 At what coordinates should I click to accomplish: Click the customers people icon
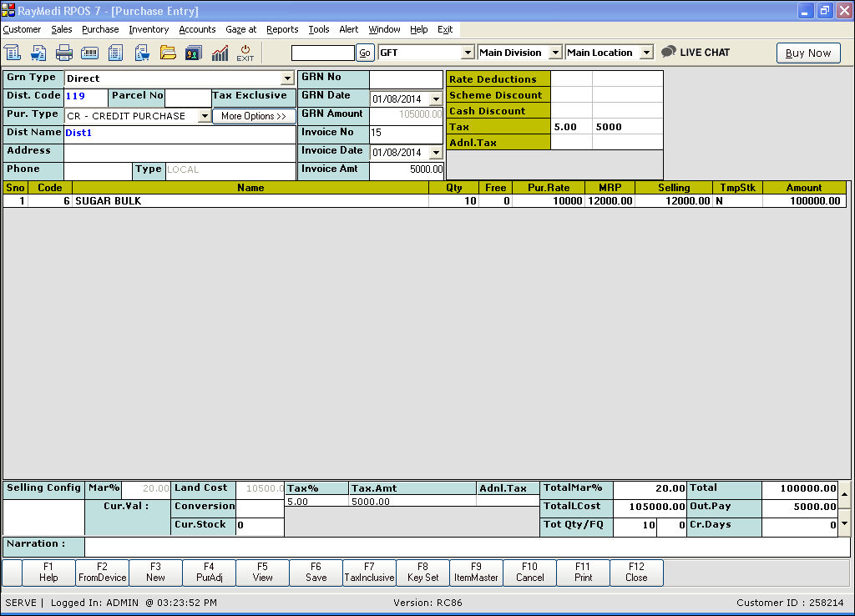[193, 53]
